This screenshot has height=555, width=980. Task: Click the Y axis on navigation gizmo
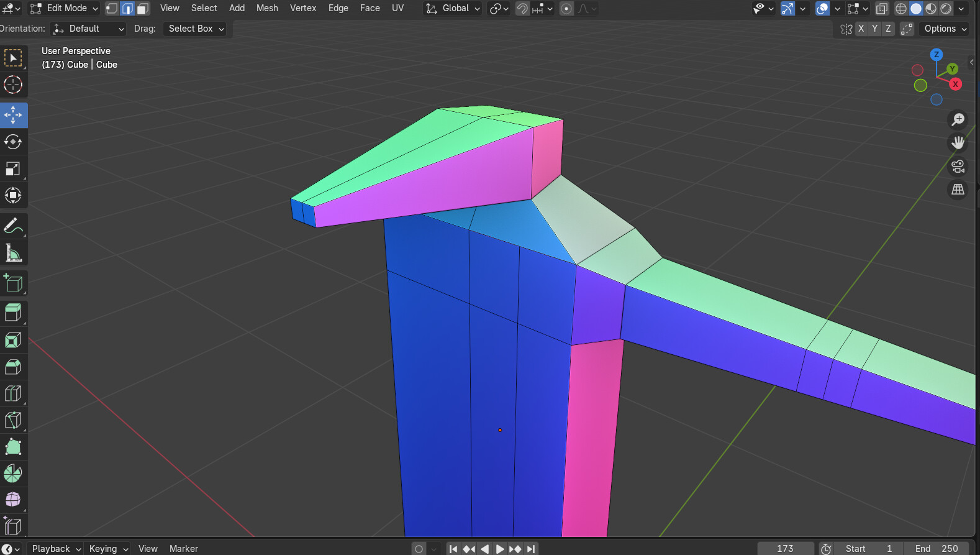[952, 68]
